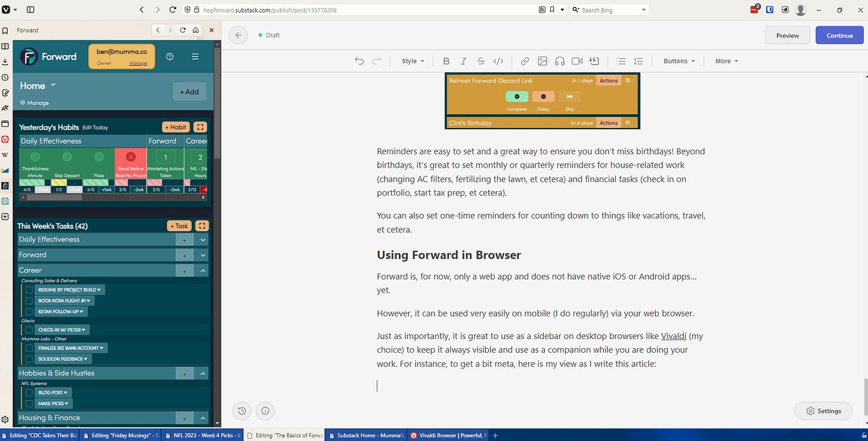Open post info circle icon
Screen dimensions: 868x441
pos(265,411)
